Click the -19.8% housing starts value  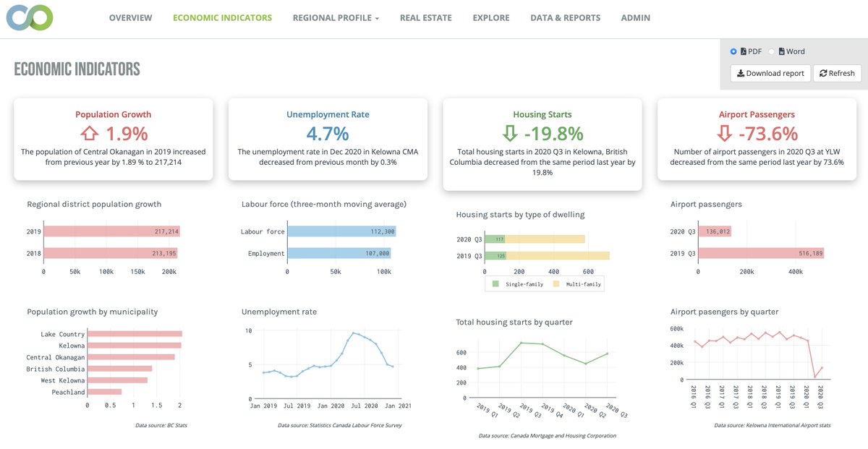(x=554, y=134)
